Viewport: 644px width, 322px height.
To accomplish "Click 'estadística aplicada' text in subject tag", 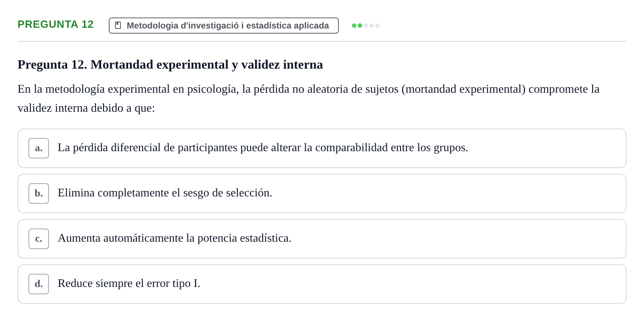I will 288,26.
